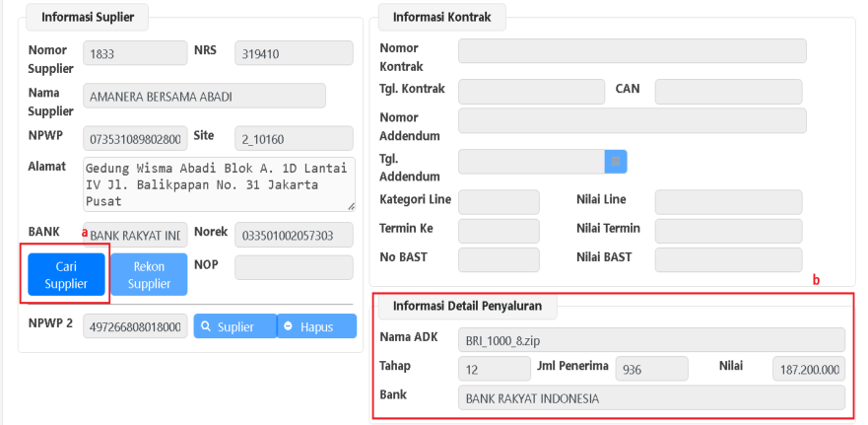868x425 pixels.
Task: Click the Nilai Termin field
Action: (x=728, y=231)
